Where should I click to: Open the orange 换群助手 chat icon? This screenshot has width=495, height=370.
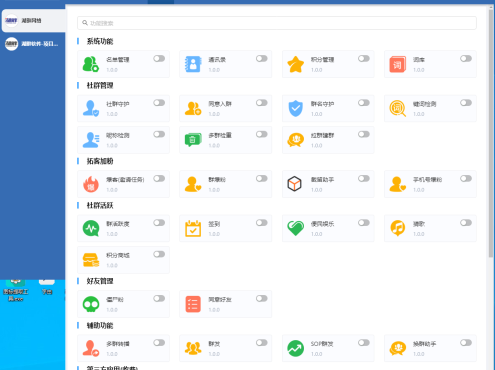tap(398, 348)
